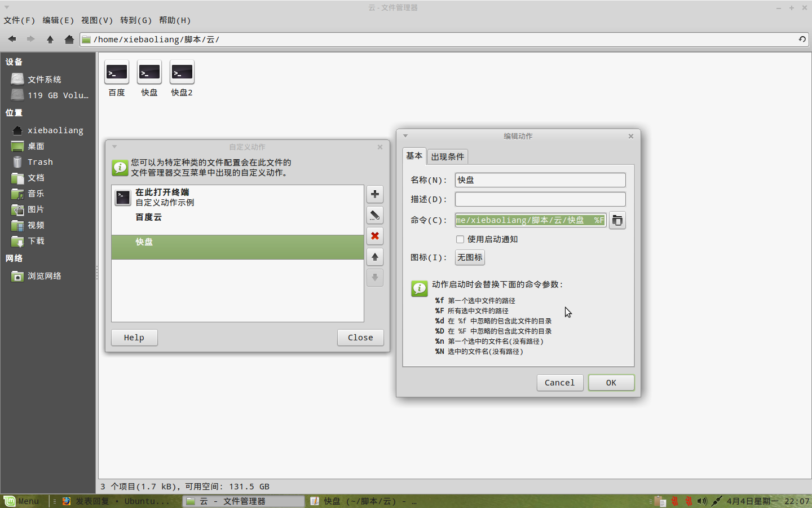The height and width of the screenshot is (508, 812).
Task: Close the 编辑动作 dialog window
Action: (631, 136)
